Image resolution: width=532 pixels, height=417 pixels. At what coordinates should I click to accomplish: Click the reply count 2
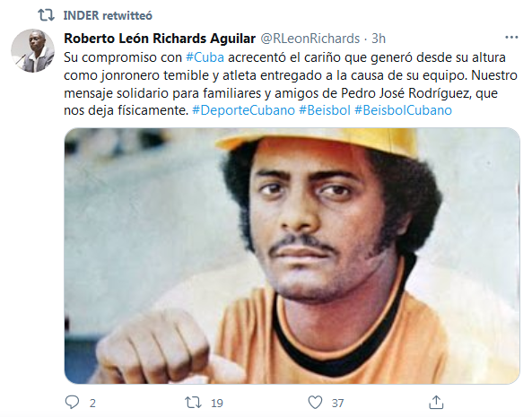pyautogui.click(x=92, y=404)
